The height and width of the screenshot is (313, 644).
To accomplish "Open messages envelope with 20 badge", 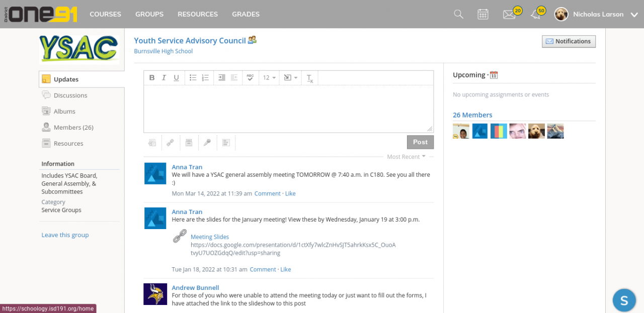I will click(509, 14).
